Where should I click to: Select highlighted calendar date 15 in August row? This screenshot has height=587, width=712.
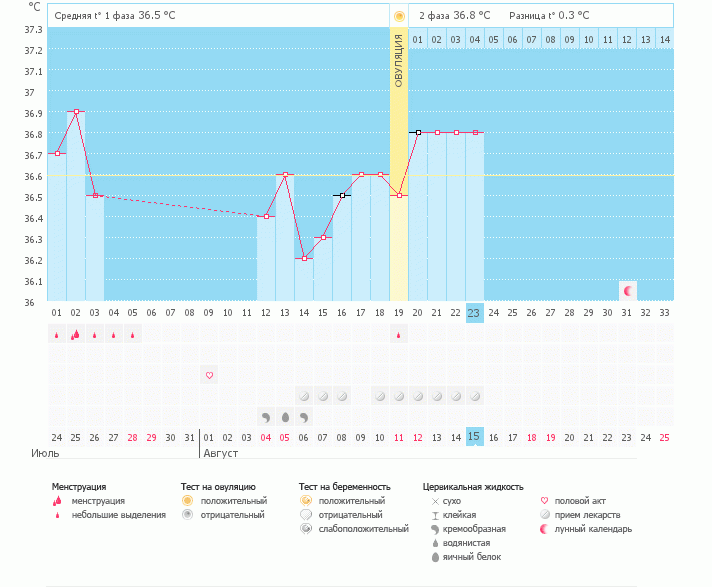click(475, 437)
